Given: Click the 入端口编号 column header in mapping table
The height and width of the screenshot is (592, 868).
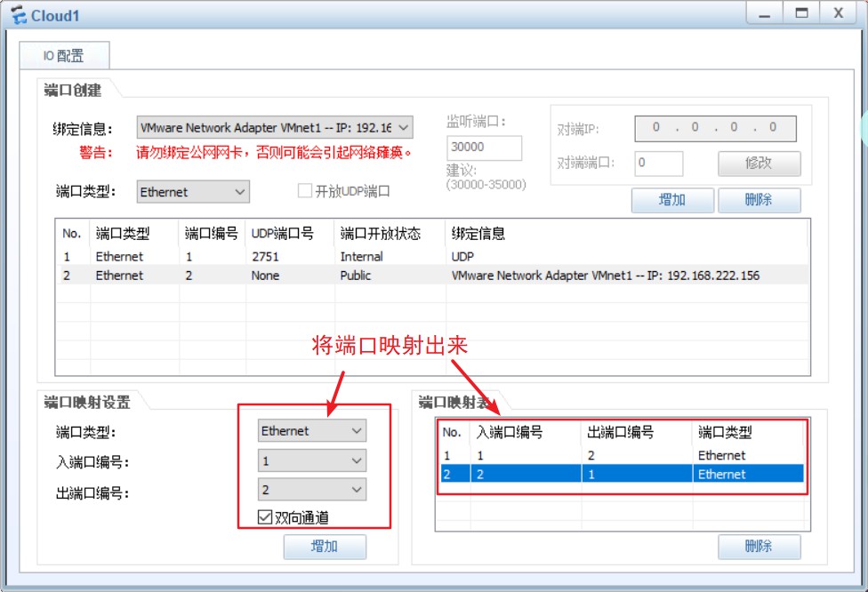Looking at the screenshot, I should coord(526,432).
